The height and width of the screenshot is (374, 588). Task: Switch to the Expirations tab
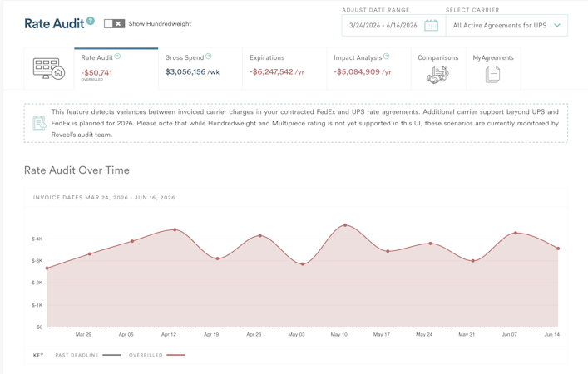coord(284,69)
